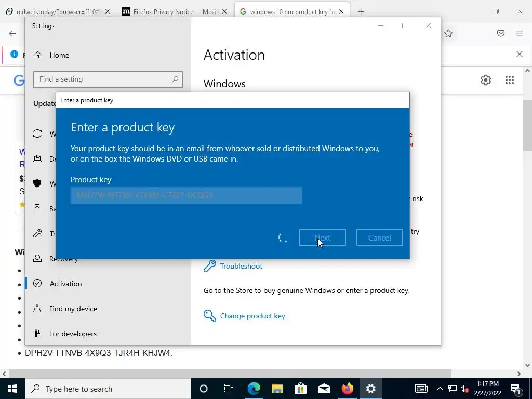532x399 pixels.
Task: Dismiss the Firefox notification bar
Action: point(520,54)
